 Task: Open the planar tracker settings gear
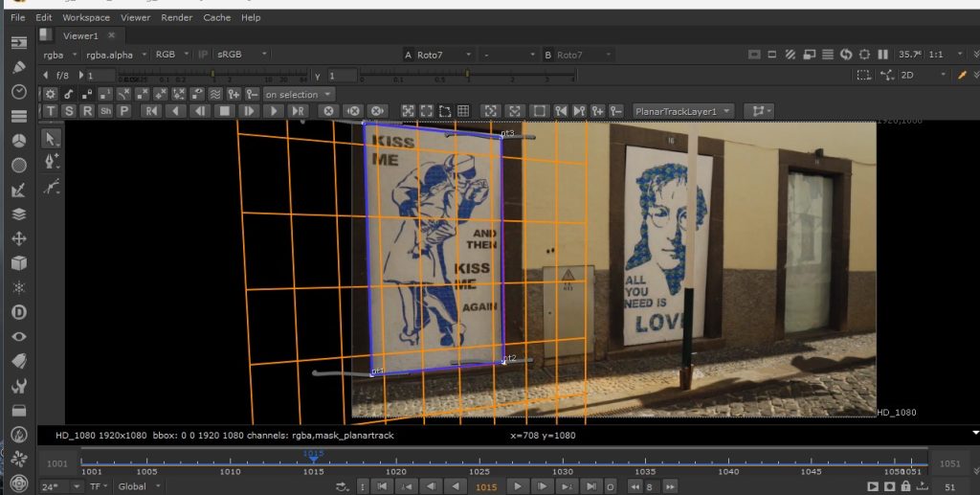point(51,95)
